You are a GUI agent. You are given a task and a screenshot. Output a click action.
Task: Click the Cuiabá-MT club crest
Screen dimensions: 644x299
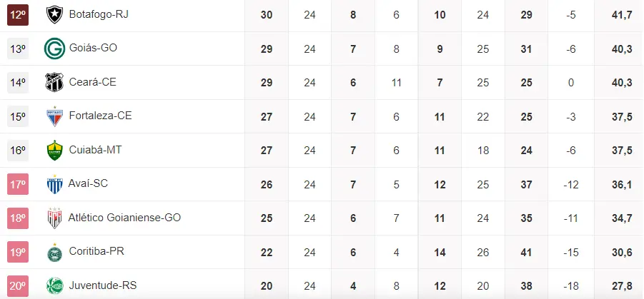click(54, 150)
